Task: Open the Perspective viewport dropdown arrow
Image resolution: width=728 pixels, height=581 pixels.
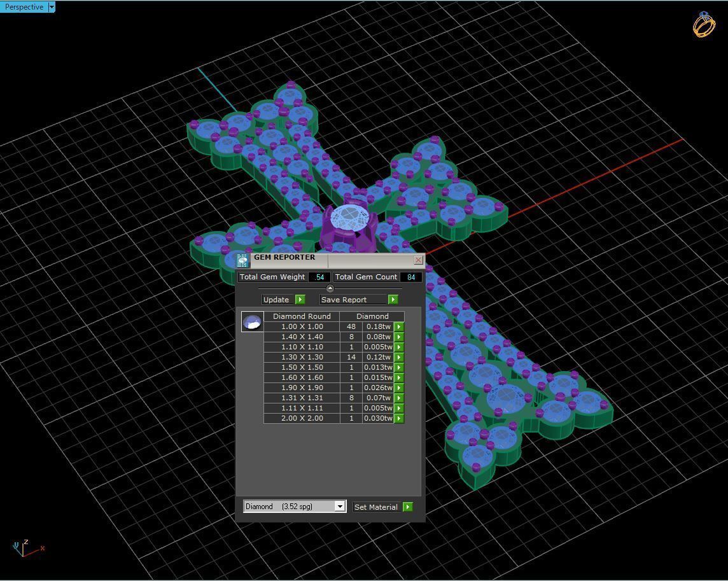Action: pos(52,7)
